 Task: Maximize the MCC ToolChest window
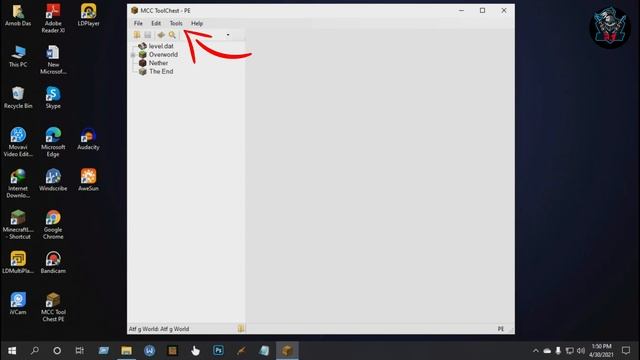point(482,11)
